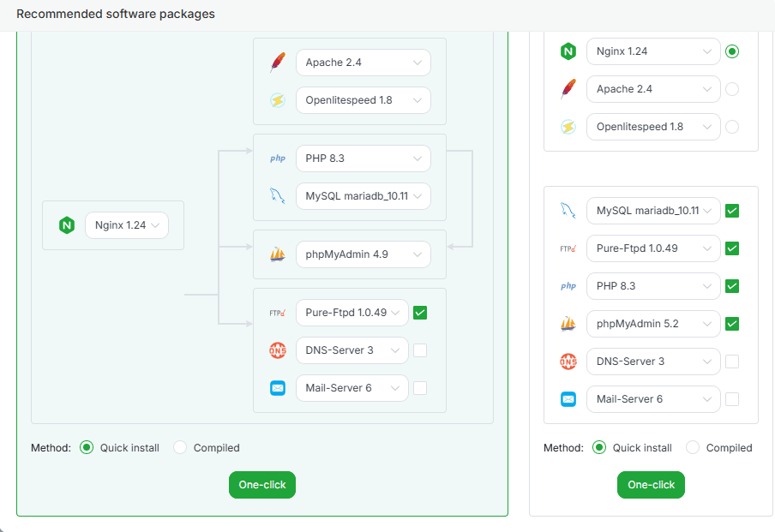Click the PHP icon in left diagram
Image resolution: width=775 pixels, height=532 pixels.
point(277,158)
